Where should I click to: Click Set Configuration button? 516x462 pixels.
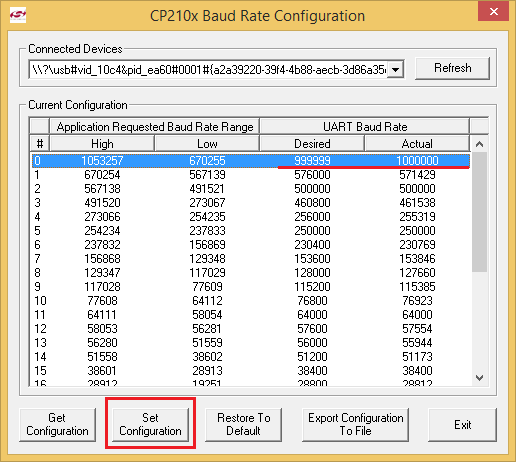(150, 424)
